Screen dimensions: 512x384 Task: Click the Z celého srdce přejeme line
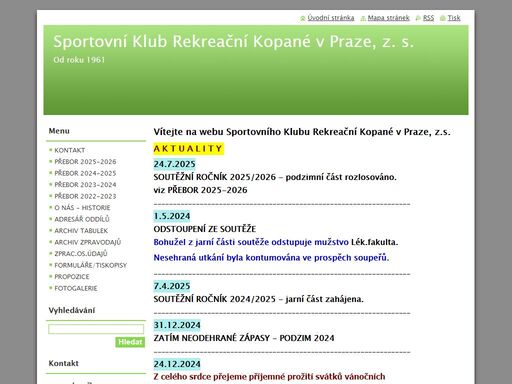point(269,377)
